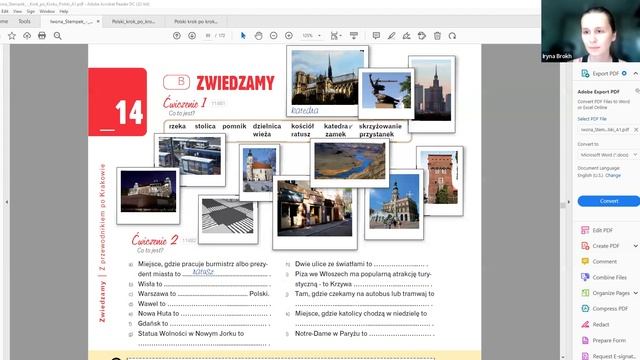
Task: Open the View menu
Action: click(18, 11)
